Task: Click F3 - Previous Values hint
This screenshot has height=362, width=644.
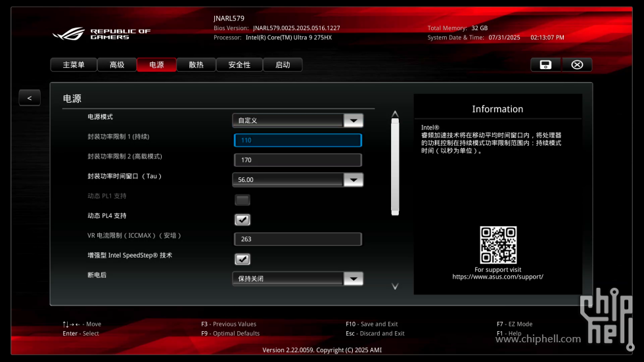Action: (229, 325)
